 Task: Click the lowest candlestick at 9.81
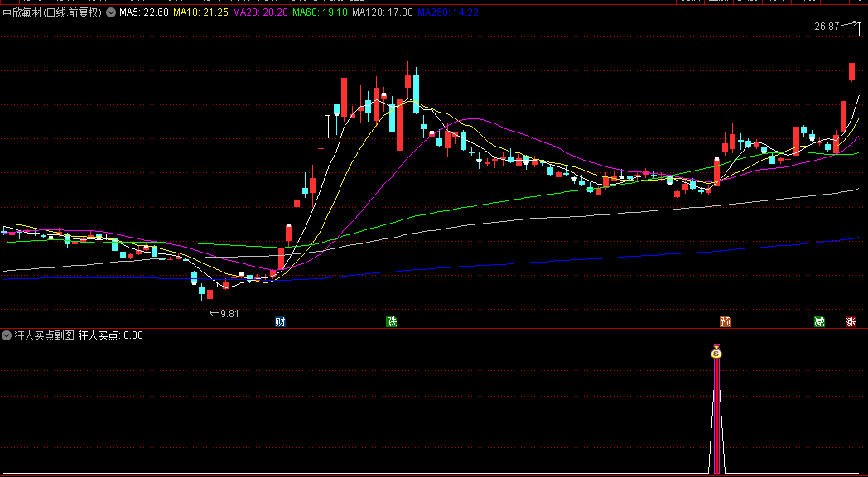[x=210, y=296]
